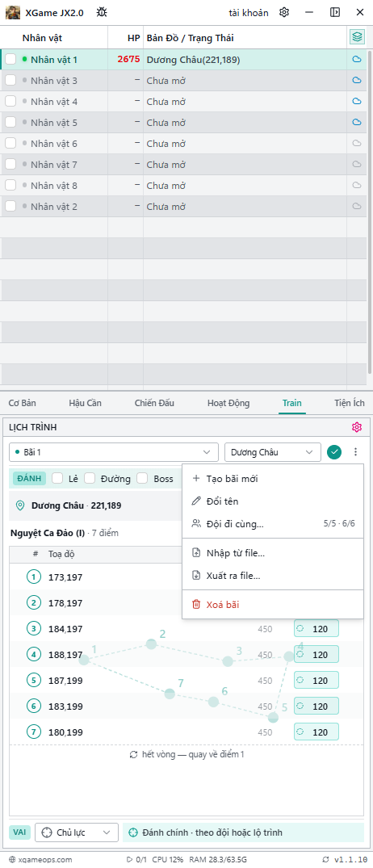
Task: Click the 120 timer field of row 3
Action: point(316,629)
